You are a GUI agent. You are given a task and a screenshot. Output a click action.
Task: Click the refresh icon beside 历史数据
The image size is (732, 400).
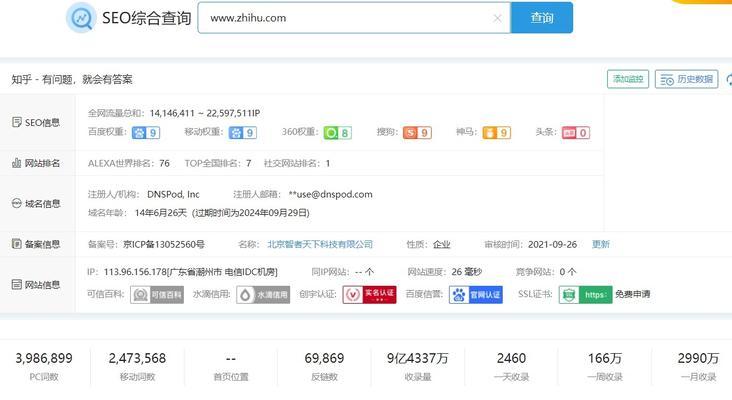(729, 79)
